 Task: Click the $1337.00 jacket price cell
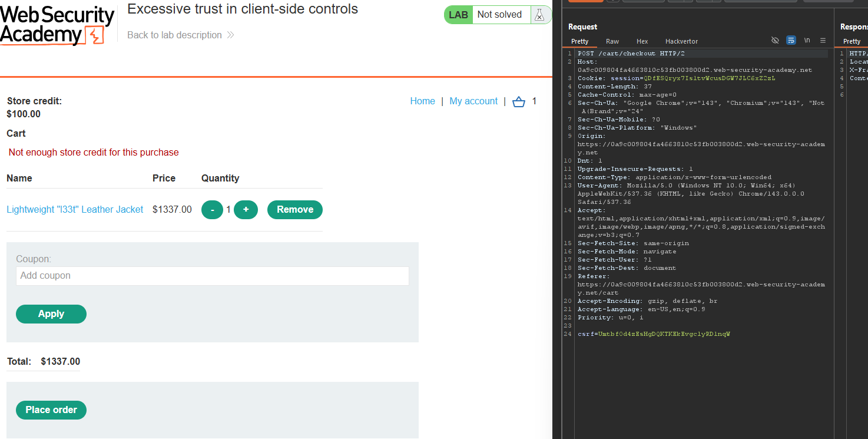coord(172,210)
